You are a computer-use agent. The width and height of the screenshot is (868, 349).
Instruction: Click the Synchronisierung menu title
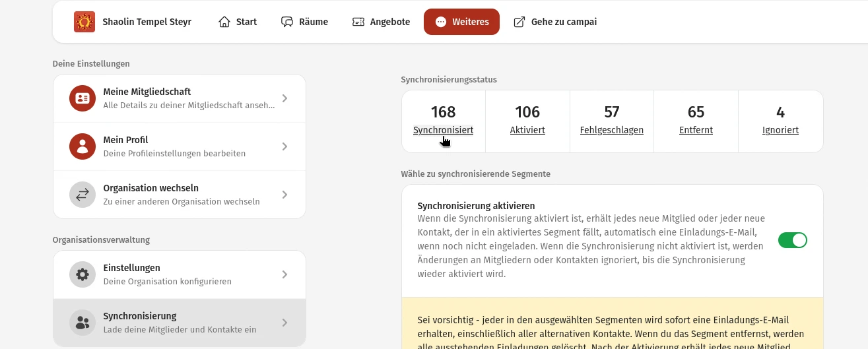pyautogui.click(x=140, y=316)
